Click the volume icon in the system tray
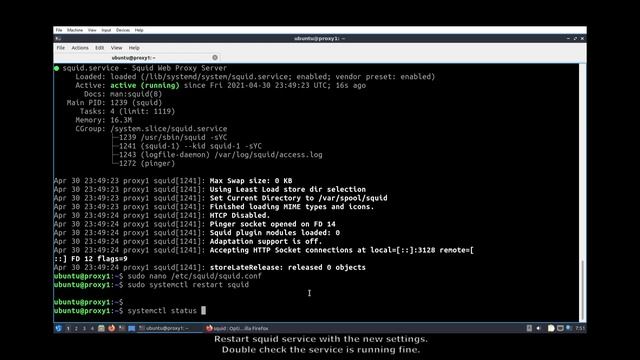 click(x=538, y=328)
